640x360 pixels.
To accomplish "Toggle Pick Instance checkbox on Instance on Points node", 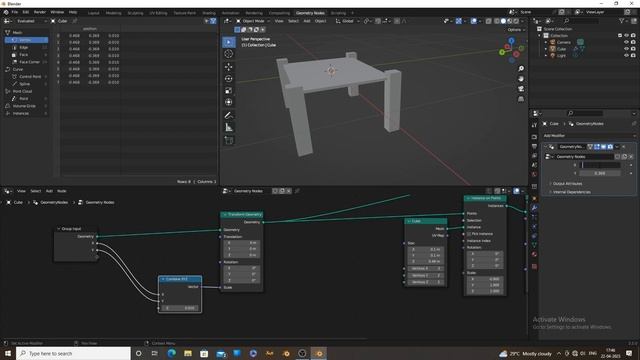I will (469, 234).
